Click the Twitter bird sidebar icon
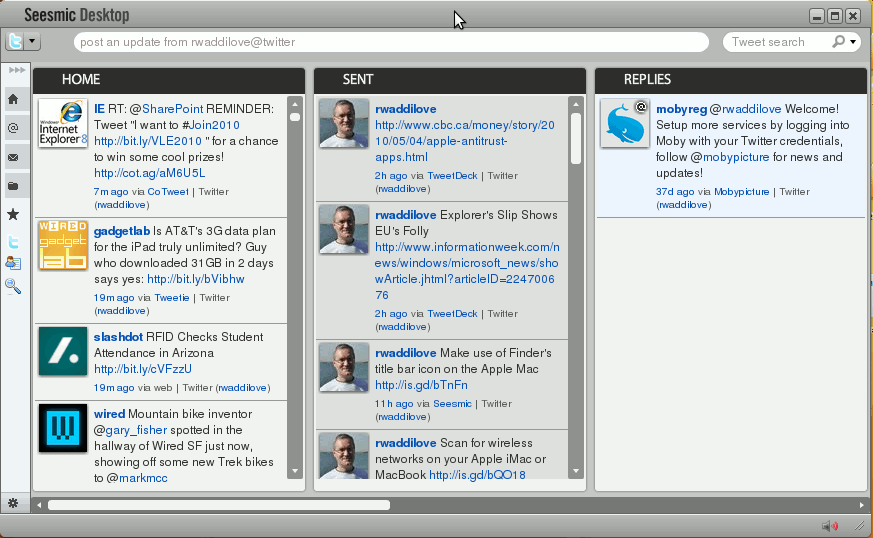The image size is (873, 538). coord(13,242)
